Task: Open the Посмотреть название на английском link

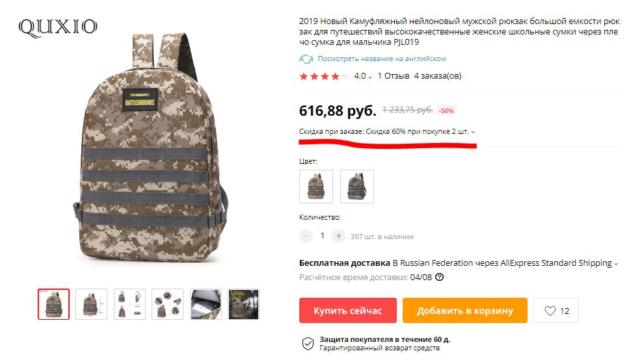Action: pyautogui.click(x=382, y=58)
